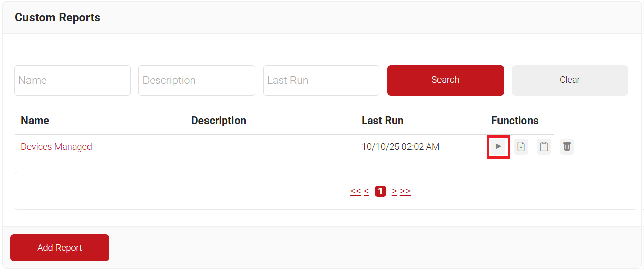Click the Name column header
Screen dimensions: 644x270
[35, 121]
